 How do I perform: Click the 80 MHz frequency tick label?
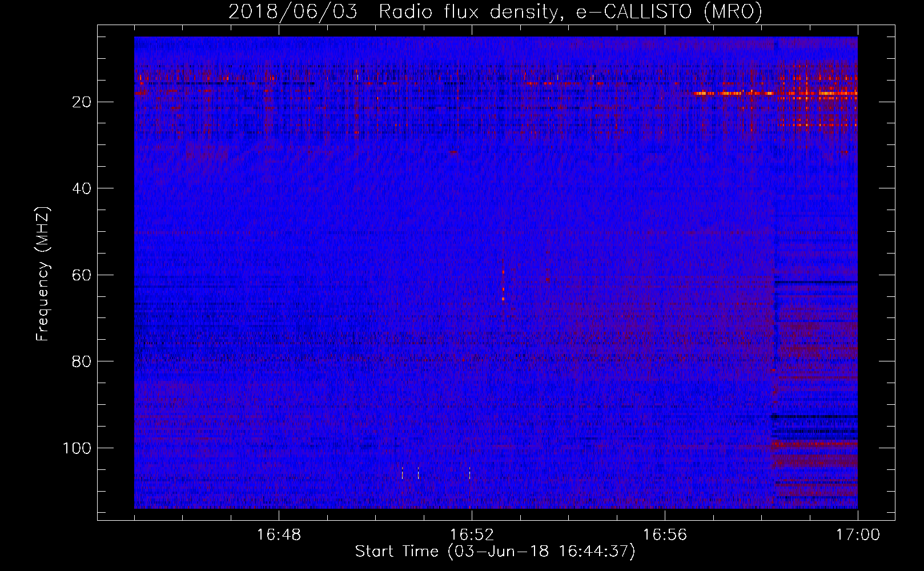click(x=82, y=361)
